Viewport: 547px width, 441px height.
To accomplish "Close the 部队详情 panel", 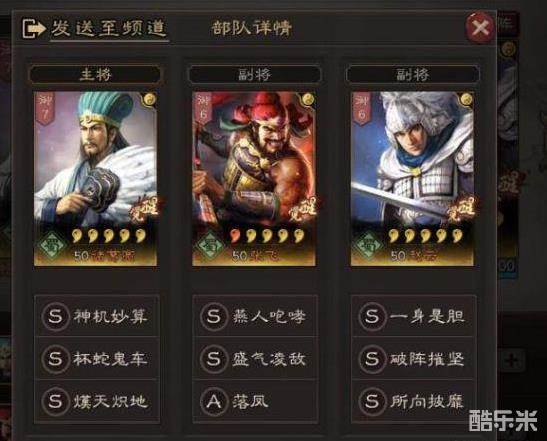I will [x=480, y=27].
